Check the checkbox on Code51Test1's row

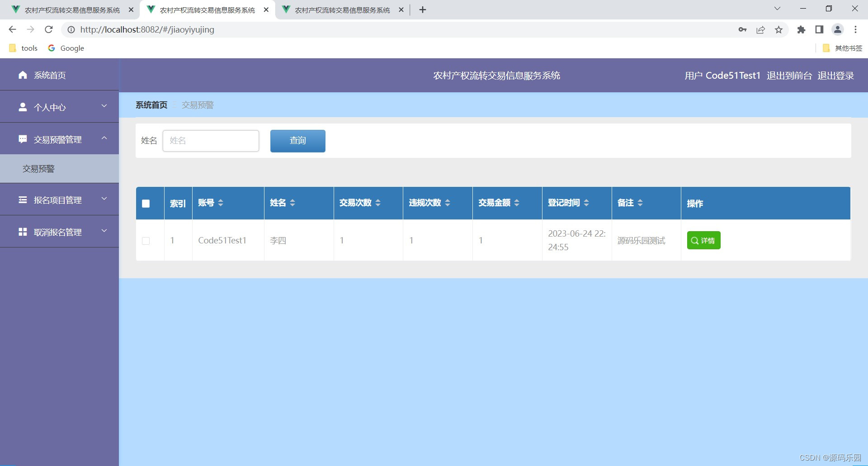[x=145, y=241]
